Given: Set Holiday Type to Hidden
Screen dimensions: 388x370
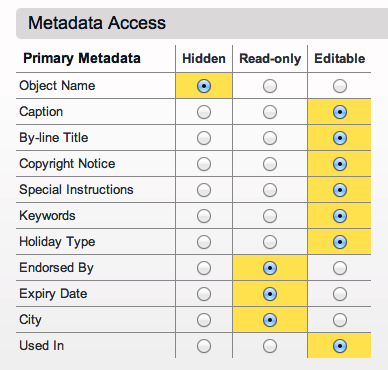Looking at the screenshot, I should click(x=204, y=242).
